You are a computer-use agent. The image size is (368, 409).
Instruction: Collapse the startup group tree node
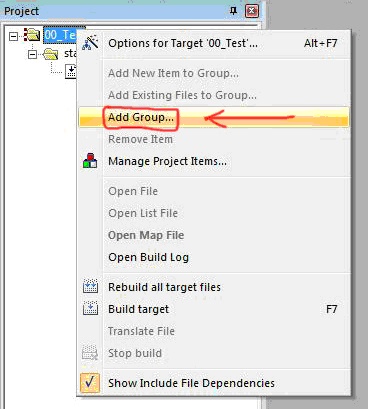[32, 54]
